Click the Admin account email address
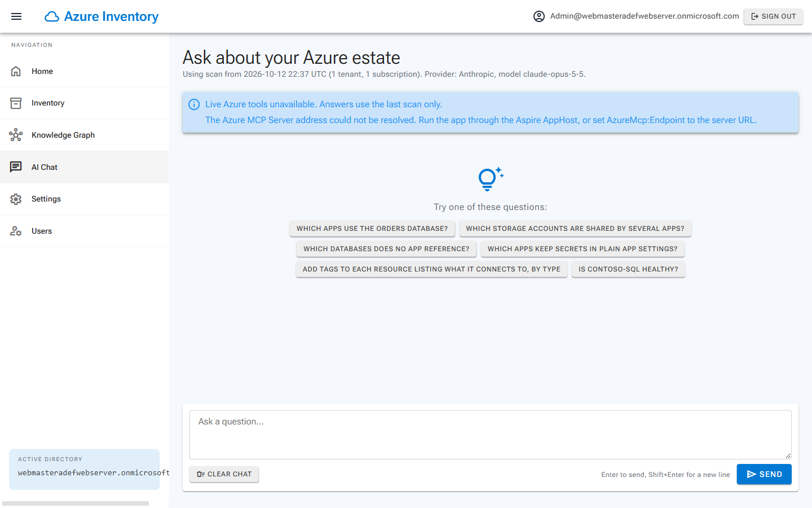This screenshot has width=812, height=508. tap(645, 16)
